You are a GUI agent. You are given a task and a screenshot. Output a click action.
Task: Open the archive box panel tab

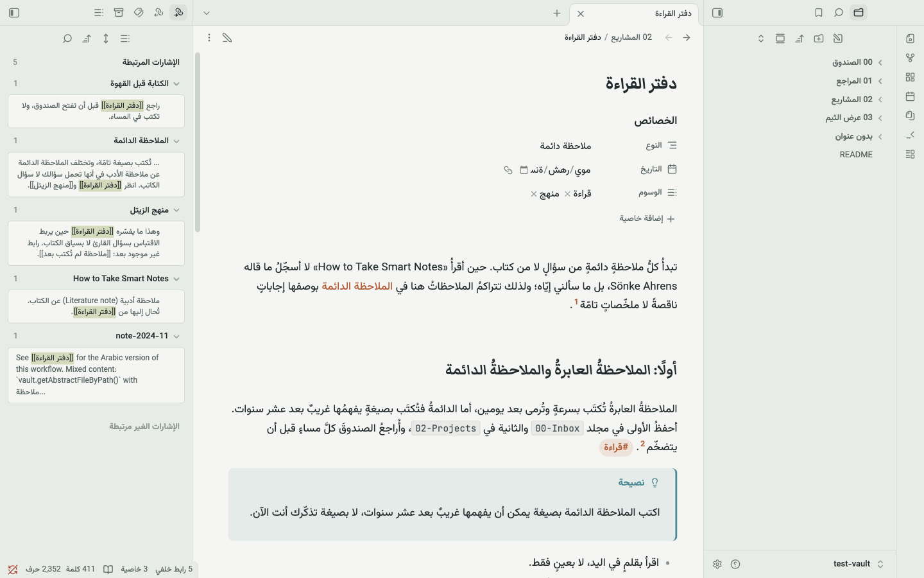(119, 13)
